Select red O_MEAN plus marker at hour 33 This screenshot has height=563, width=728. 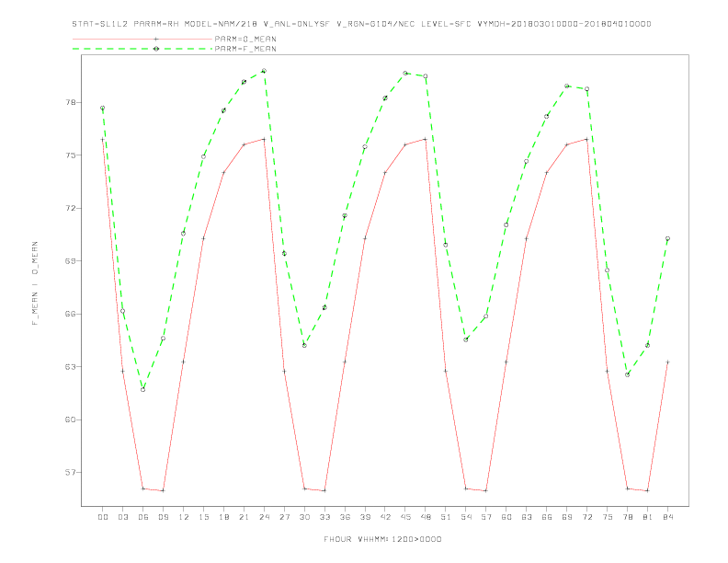pyautogui.click(x=324, y=490)
